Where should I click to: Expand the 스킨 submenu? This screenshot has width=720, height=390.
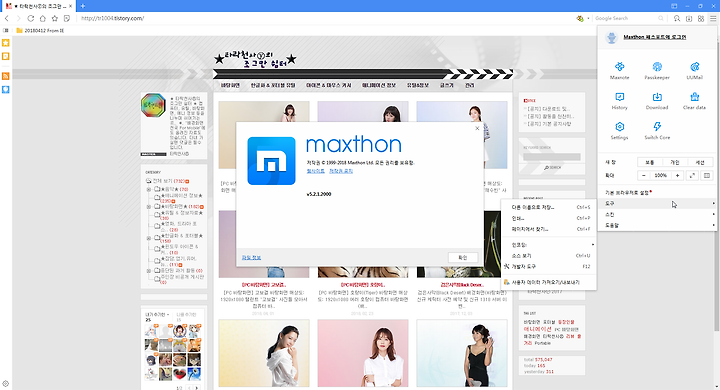coord(657,215)
